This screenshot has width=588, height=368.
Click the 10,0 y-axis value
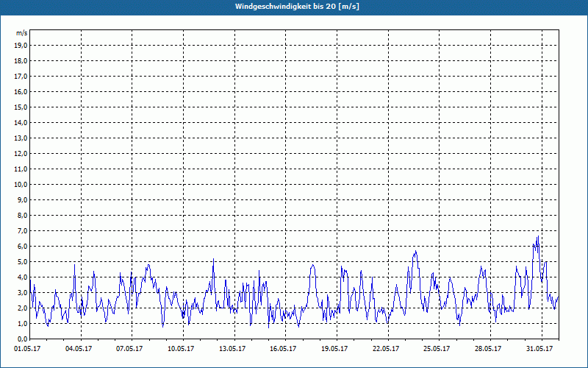tap(21, 185)
